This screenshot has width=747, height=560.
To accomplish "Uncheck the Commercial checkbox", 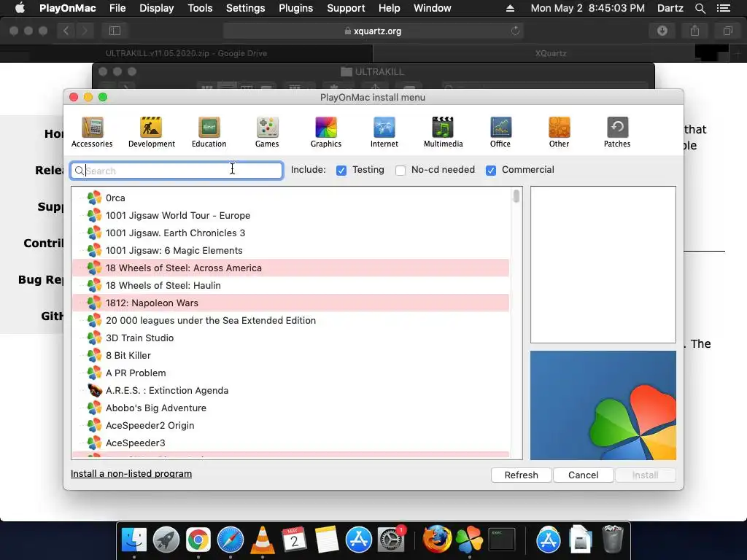I will (491, 171).
